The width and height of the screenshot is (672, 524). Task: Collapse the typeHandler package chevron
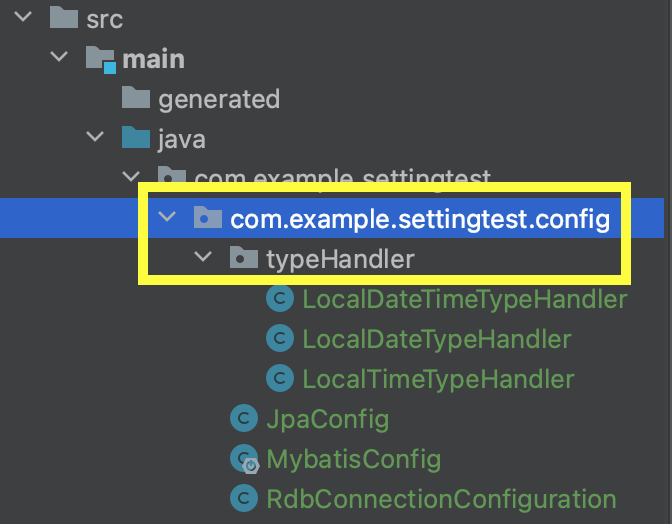tap(203, 256)
